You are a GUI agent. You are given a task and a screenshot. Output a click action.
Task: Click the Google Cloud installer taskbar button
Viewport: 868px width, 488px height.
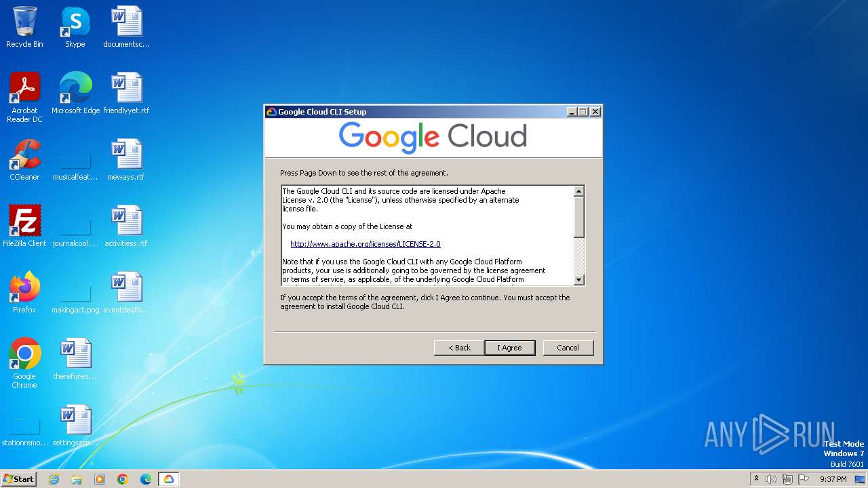click(169, 479)
